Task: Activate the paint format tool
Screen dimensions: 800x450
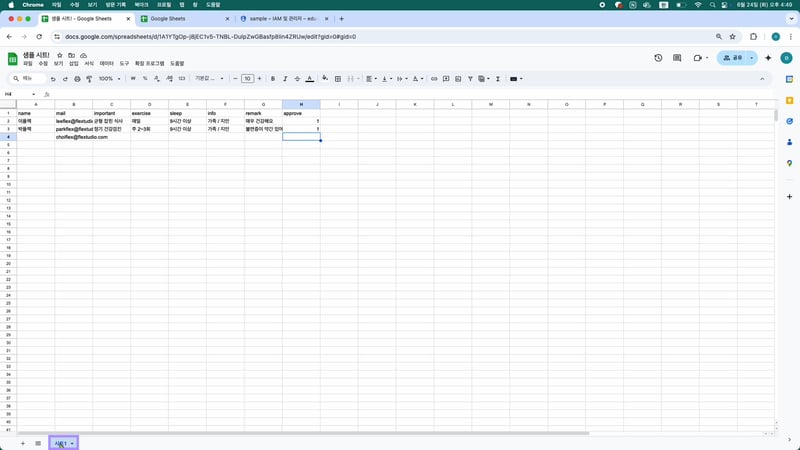Action: click(x=89, y=79)
